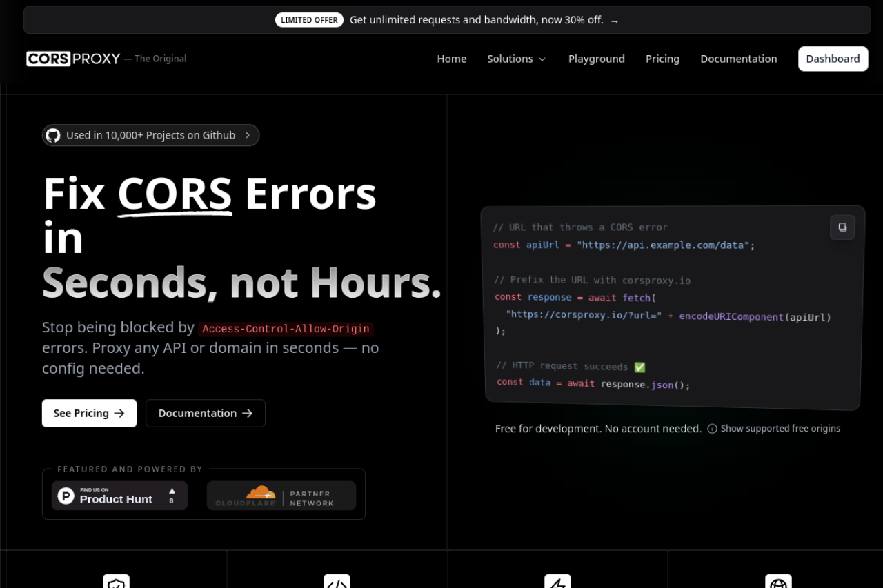This screenshot has width=883, height=588.
Task: Open the Pricing nav item
Action: (663, 59)
